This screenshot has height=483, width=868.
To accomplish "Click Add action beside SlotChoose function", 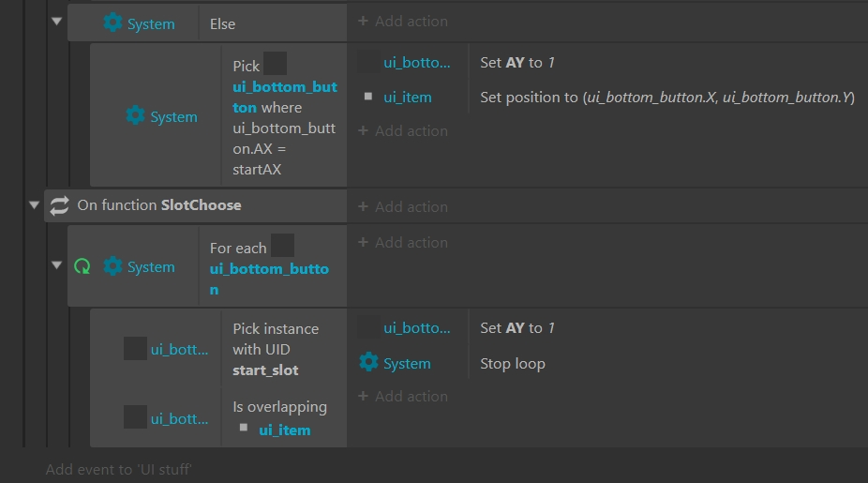I will 403,206.
